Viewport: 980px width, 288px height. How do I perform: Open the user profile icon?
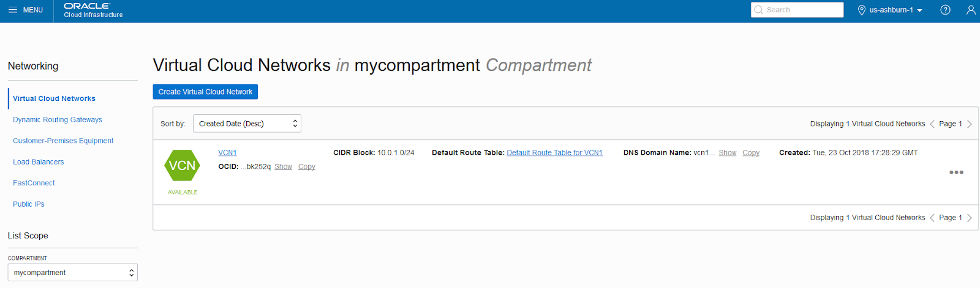click(971, 10)
